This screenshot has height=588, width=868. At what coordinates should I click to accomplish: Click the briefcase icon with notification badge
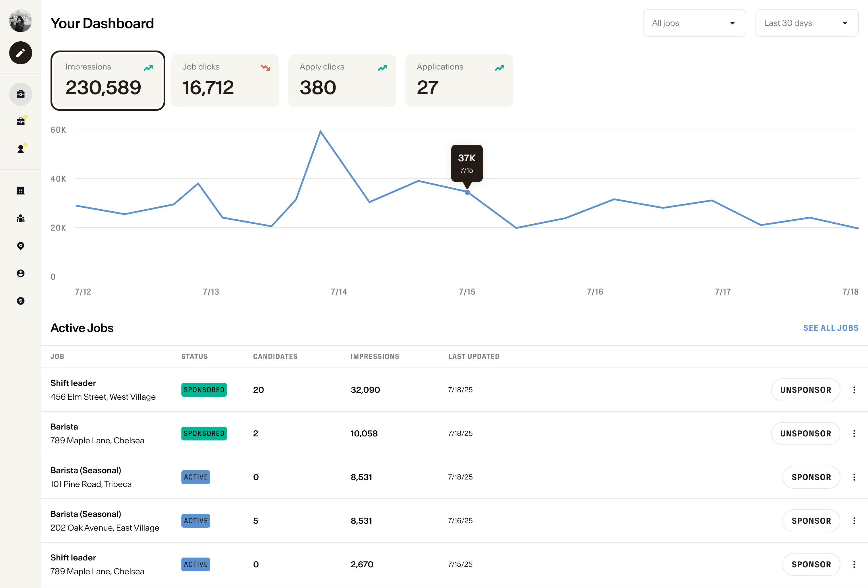tap(21, 121)
